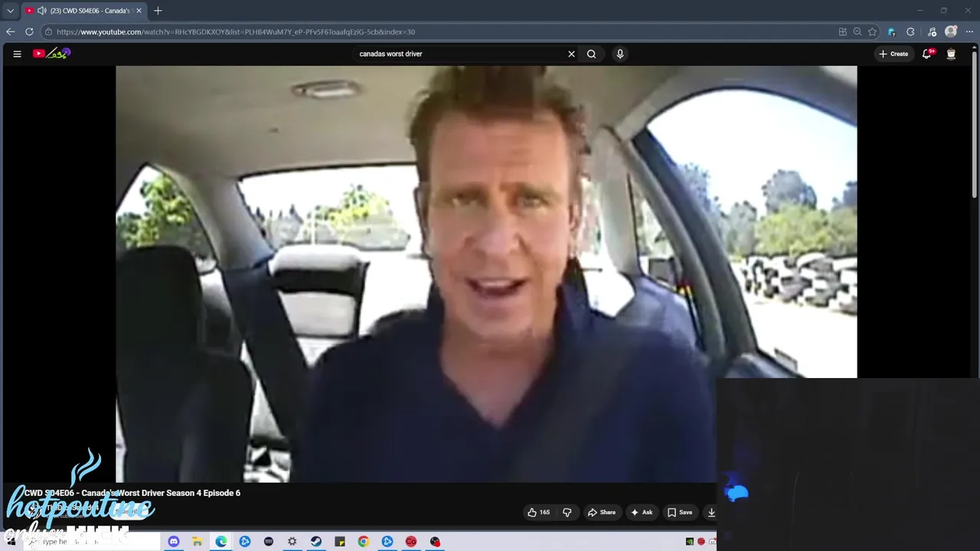Click the video title CWD S04E06 text

pyautogui.click(x=132, y=493)
